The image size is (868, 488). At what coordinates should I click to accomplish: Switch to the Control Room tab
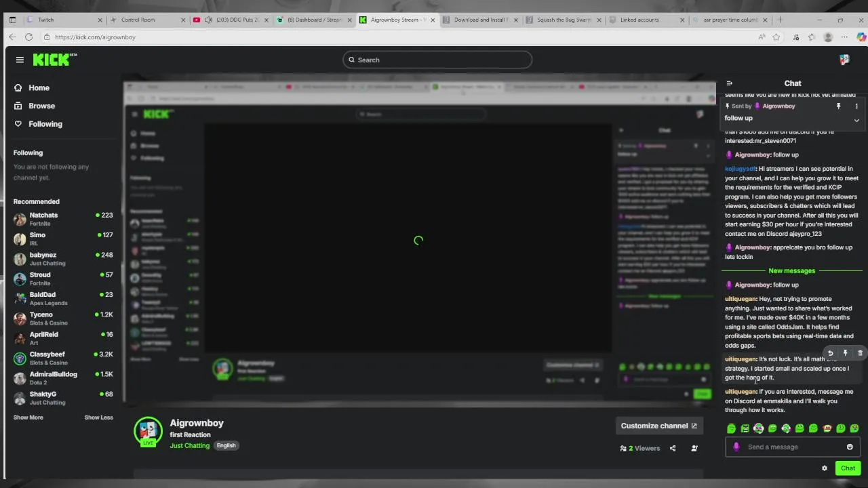[x=147, y=20]
